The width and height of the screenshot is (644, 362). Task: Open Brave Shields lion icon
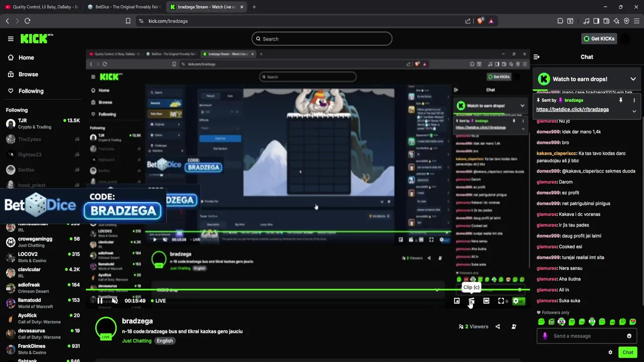(480, 21)
